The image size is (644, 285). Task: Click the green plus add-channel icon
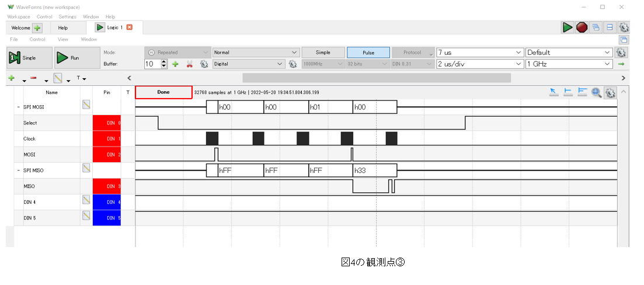pyautogui.click(x=11, y=78)
